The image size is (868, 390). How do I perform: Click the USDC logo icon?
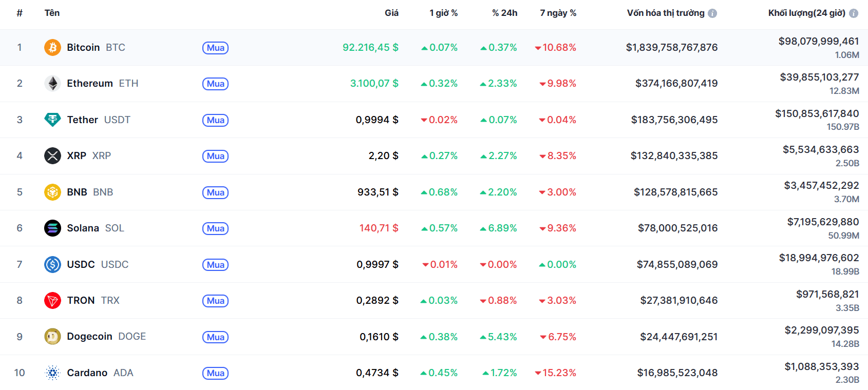[52, 264]
